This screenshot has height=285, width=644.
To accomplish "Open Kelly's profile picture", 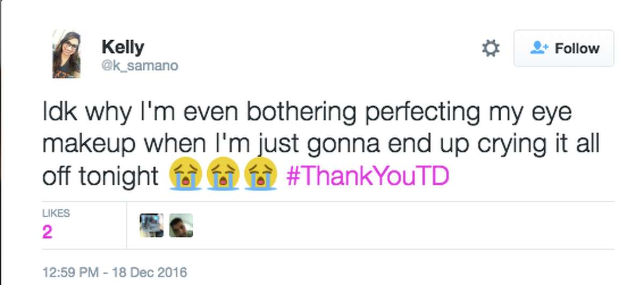I will 67,54.
